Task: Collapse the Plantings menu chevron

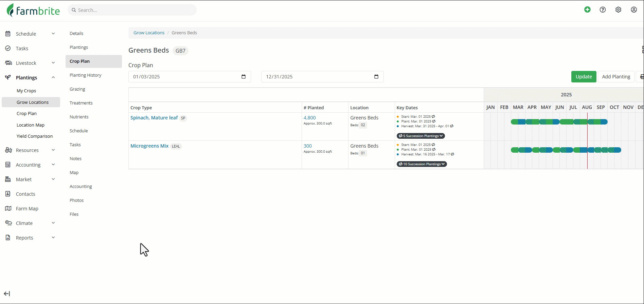Action: 53,77
